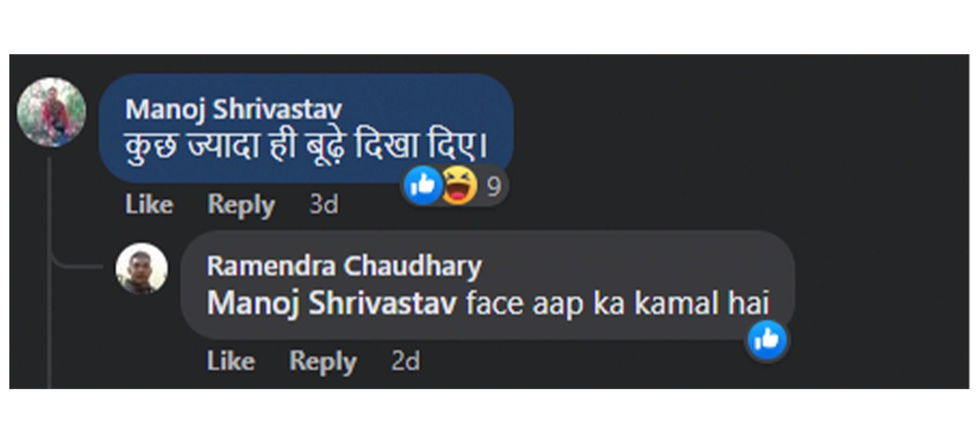The width and height of the screenshot is (980, 440).
Task: Open Manoj Shrivastav's profile picture
Action: (x=51, y=112)
